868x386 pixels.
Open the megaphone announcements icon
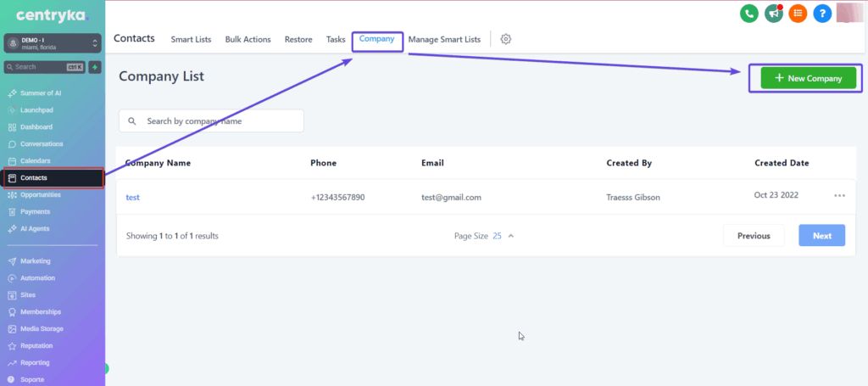pos(773,13)
